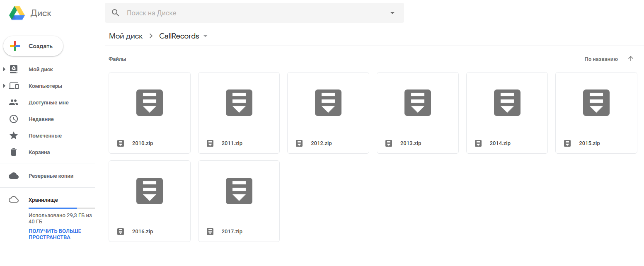The width and height of the screenshot is (644, 266).
Task: Click the search magnifier icon
Action: (116, 13)
